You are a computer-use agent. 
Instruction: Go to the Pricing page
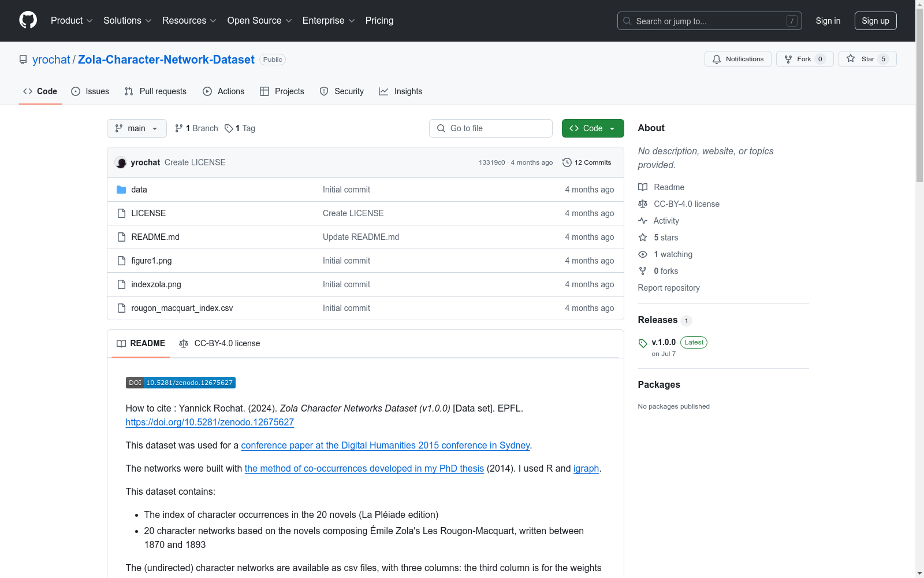click(x=379, y=21)
